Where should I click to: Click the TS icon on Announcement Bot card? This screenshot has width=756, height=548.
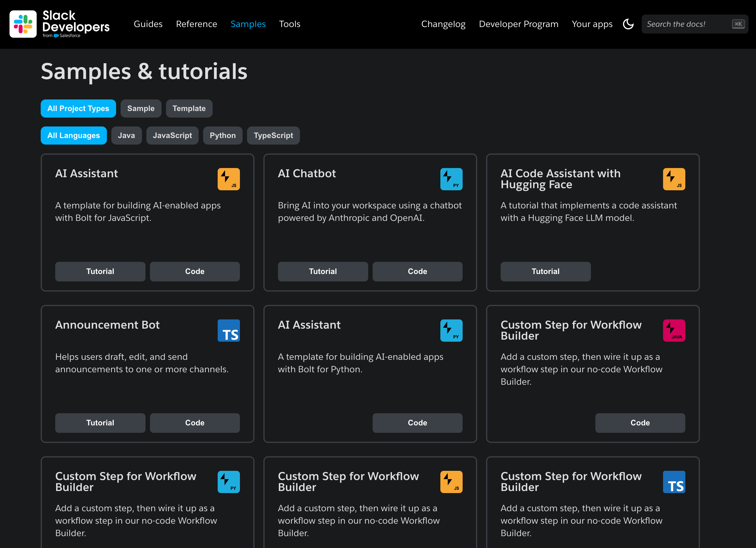[229, 330]
